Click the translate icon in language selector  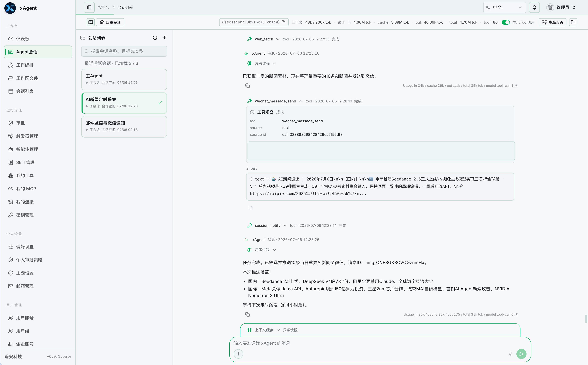pyautogui.click(x=488, y=7)
